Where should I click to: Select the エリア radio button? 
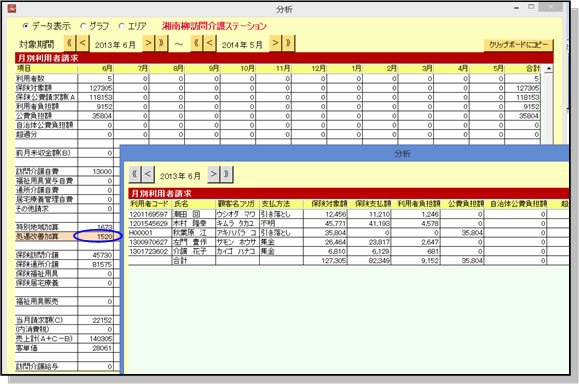121,26
